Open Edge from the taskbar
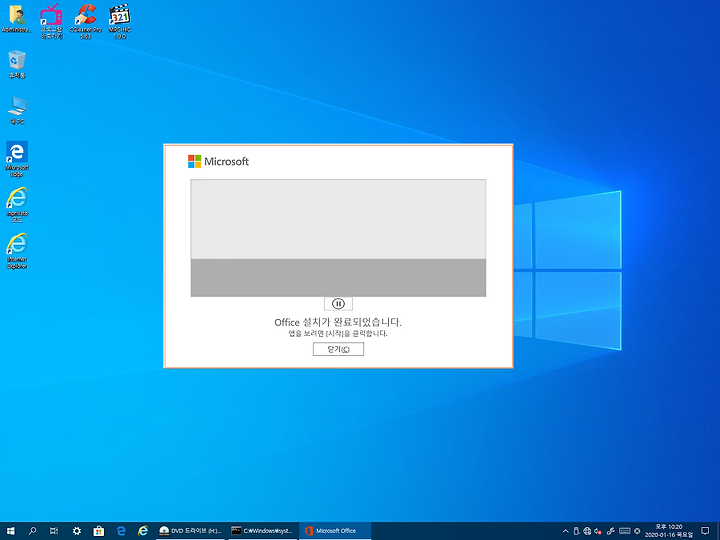This screenshot has height=540, width=720. [121, 531]
